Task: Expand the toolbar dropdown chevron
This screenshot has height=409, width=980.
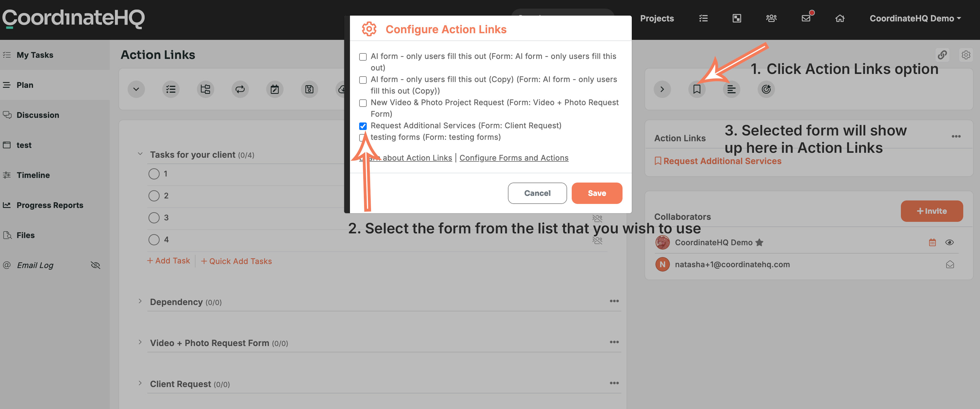Action: (136, 89)
